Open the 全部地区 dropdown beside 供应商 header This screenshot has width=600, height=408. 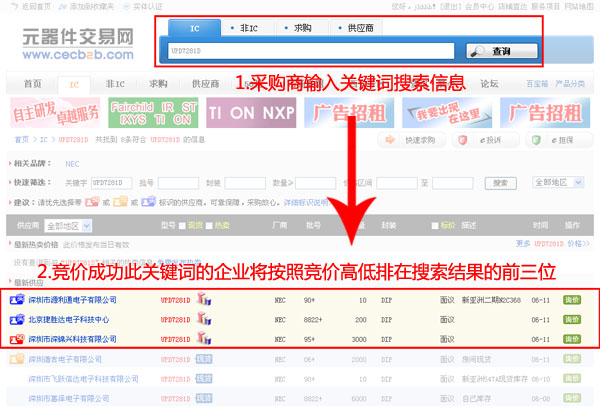tap(68, 226)
